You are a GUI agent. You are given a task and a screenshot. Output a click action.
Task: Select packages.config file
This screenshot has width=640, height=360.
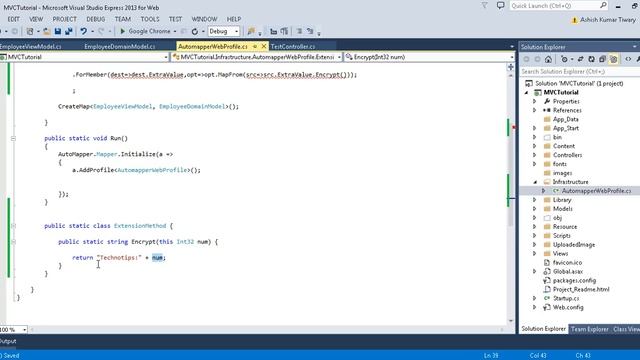pos(574,280)
